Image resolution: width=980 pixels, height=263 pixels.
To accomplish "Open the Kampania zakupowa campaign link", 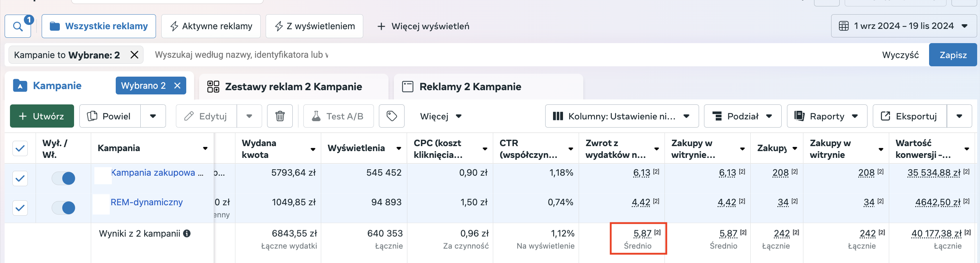I will tap(157, 173).
